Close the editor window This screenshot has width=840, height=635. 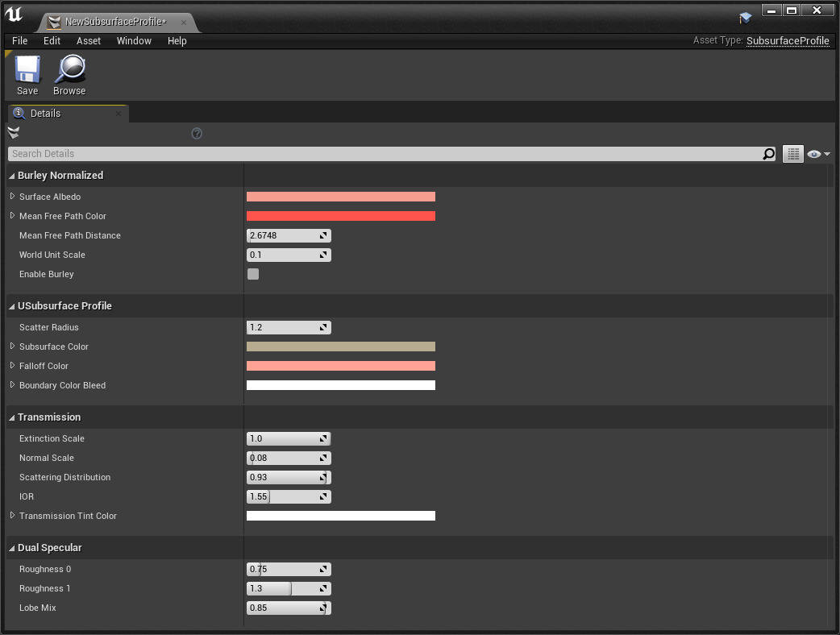(x=817, y=10)
